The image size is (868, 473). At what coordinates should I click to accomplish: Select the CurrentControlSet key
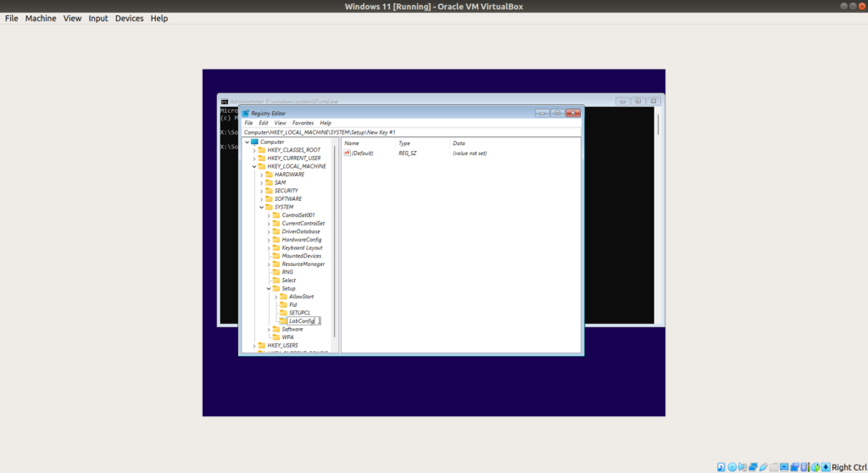(x=303, y=223)
